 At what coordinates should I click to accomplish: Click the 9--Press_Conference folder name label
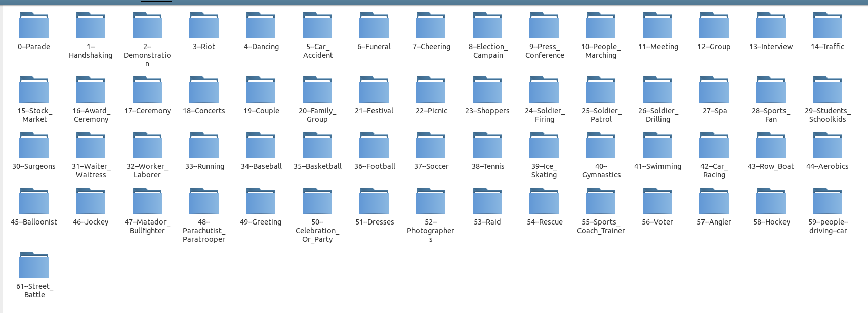pos(545,51)
